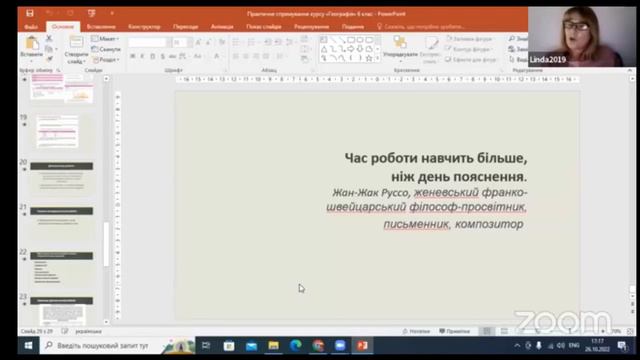The image size is (640, 360).
Task: Switch to the Переходи tab
Action: (185, 27)
